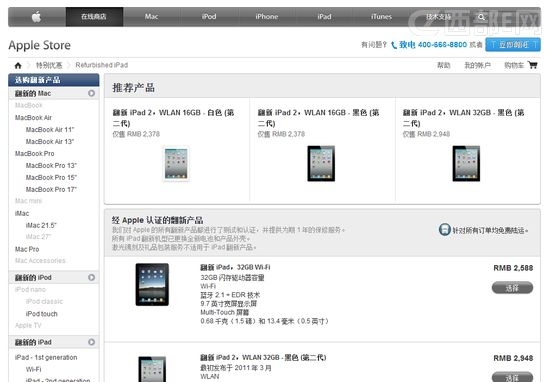Viewport: 550px width, 382px height.
Task: Expand the 翻新的 Mac section arrow
Action: point(92,93)
